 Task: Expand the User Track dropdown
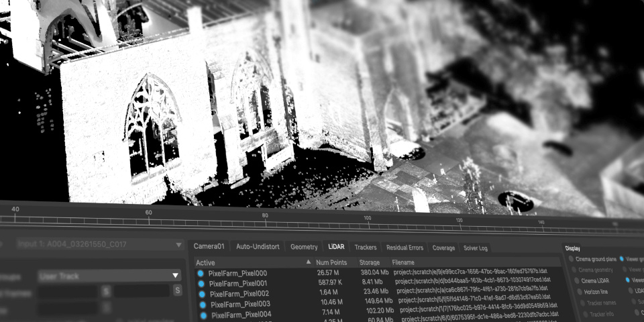(x=175, y=275)
